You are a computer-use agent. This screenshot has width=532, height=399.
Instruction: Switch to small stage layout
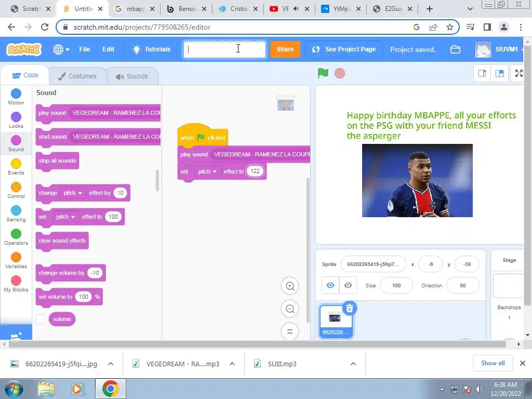pos(482,73)
